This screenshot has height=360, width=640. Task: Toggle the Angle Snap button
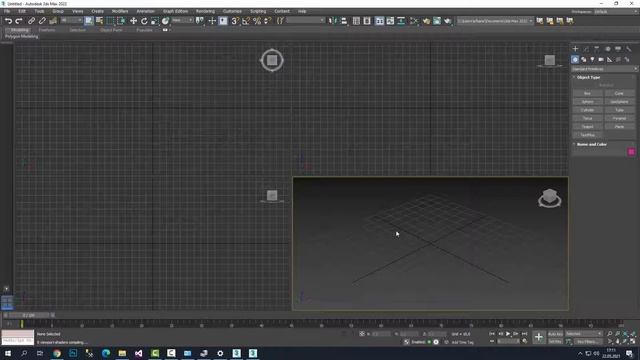246,21
